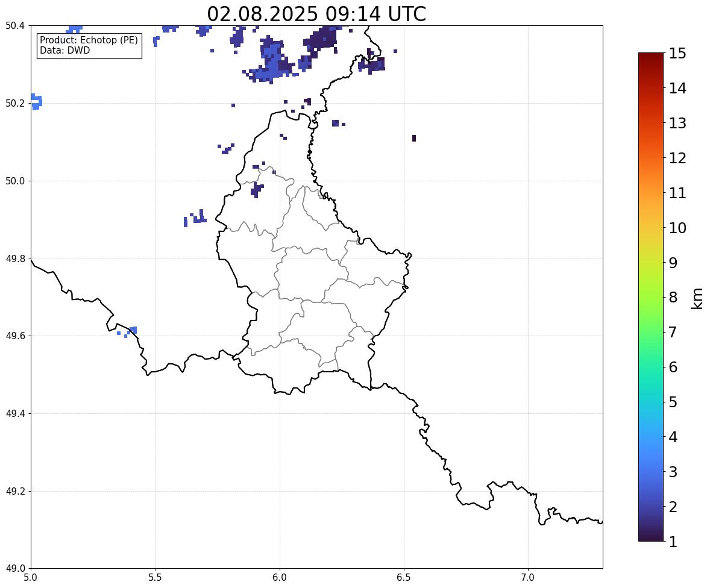Image resolution: width=710 pixels, height=588 pixels.
Task: Click the colorbar tick label 10
Action: [x=677, y=228]
